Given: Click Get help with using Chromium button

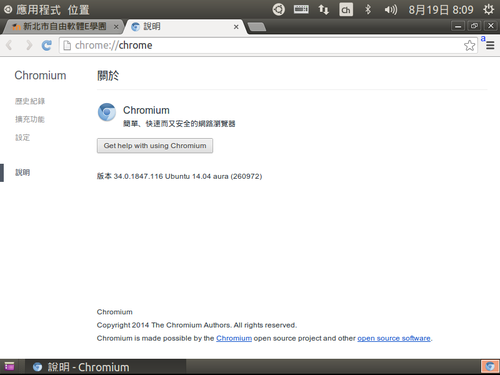Looking at the screenshot, I should pyautogui.click(x=155, y=146).
